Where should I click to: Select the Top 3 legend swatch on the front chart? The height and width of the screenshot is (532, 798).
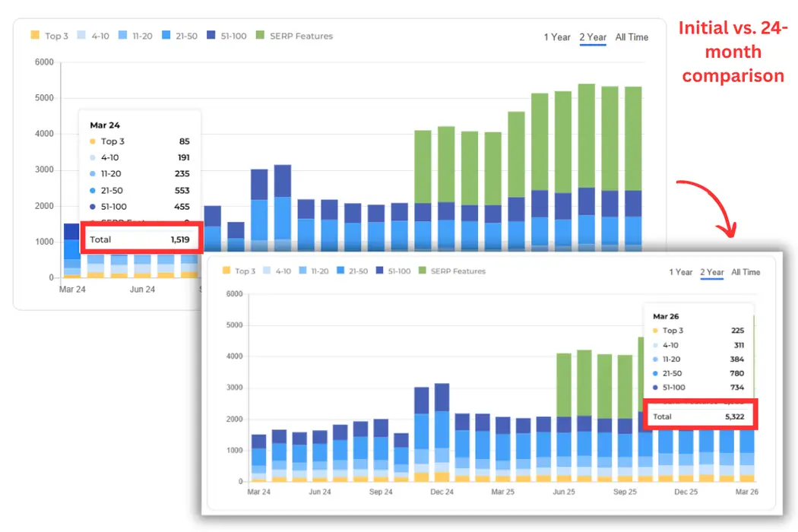[226, 271]
